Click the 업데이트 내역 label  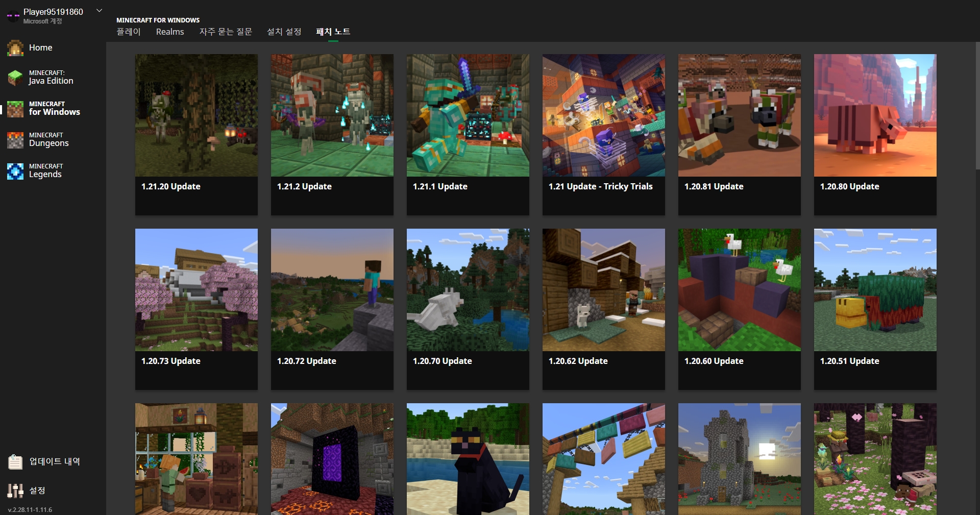pyautogui.click(x=55, y=461)
